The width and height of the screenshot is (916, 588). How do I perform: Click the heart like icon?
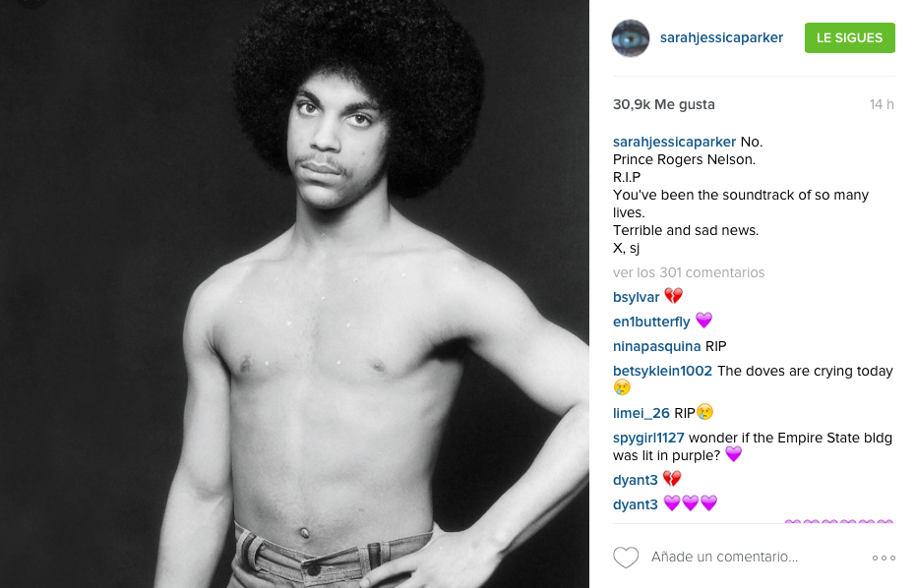tap(626, 558)
